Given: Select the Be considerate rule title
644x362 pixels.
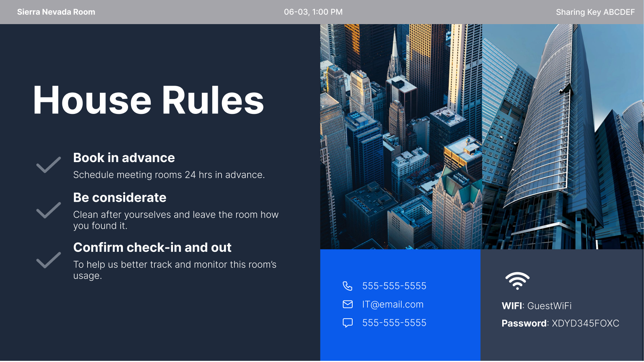Looking at the screenshot, I should tap(120, 197).
